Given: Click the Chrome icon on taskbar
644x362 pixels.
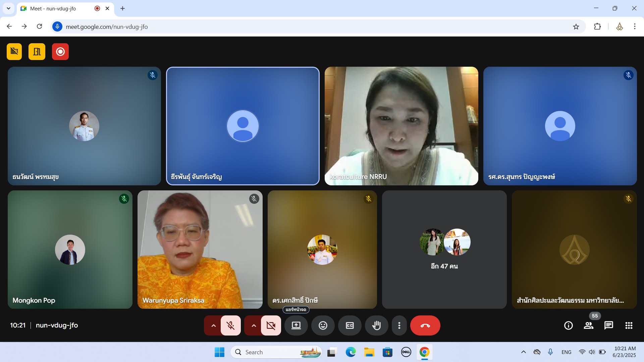Looking at the screenshot, I should (424, 352).
